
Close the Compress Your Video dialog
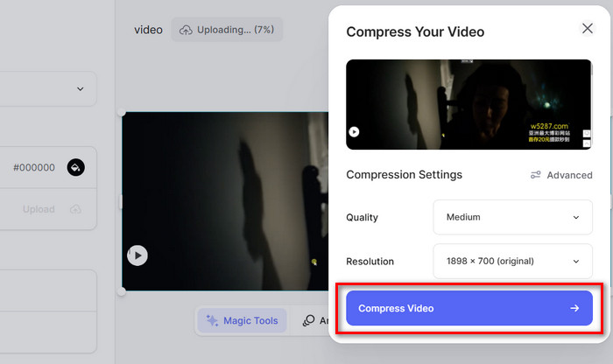(x=587, y=29)
